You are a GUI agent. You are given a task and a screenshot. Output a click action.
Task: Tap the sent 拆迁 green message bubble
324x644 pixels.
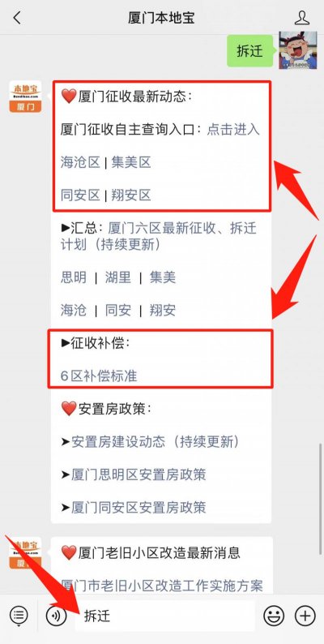(x=249, y=51)
